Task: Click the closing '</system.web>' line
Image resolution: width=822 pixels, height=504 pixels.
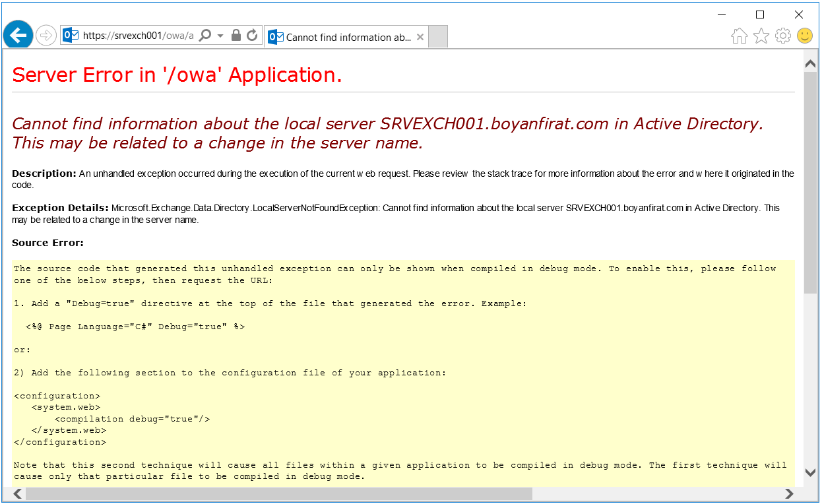Action: 69,430
